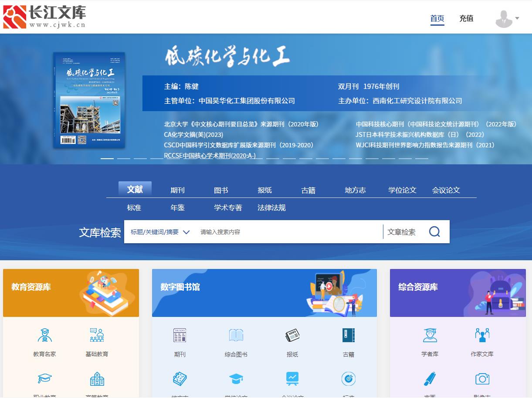The image size is (532, 398).
Task: Open the 低碳化学与化工 journal cover image
Action: 89,100
